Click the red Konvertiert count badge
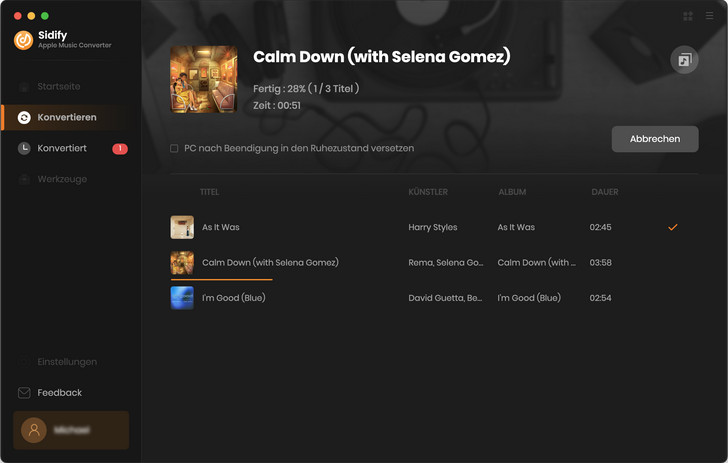Viewport: 728px width, 463px height. pos(120,149)
